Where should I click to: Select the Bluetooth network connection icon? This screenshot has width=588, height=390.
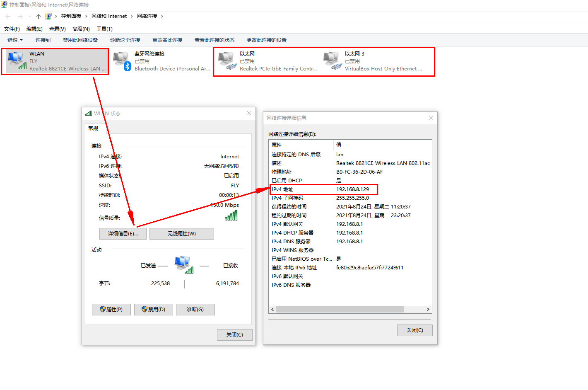(x=122, y=61)
